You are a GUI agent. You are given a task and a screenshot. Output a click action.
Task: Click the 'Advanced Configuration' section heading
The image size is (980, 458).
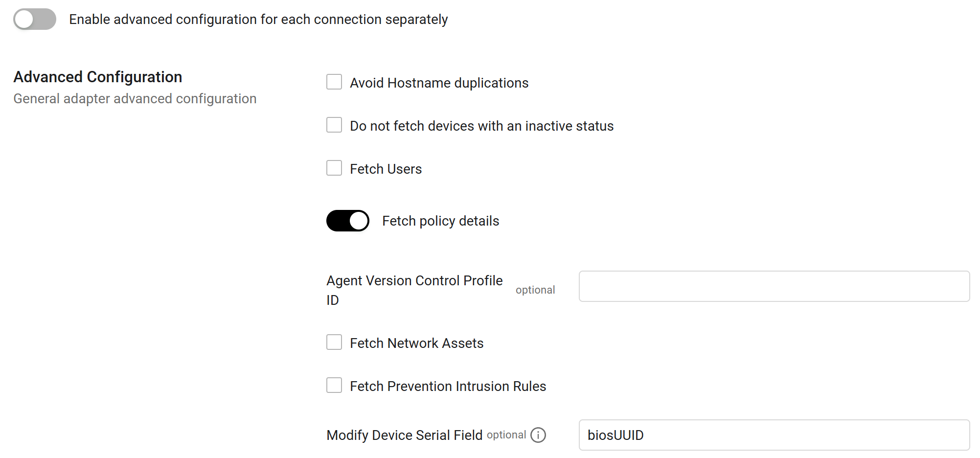[98, 77]
